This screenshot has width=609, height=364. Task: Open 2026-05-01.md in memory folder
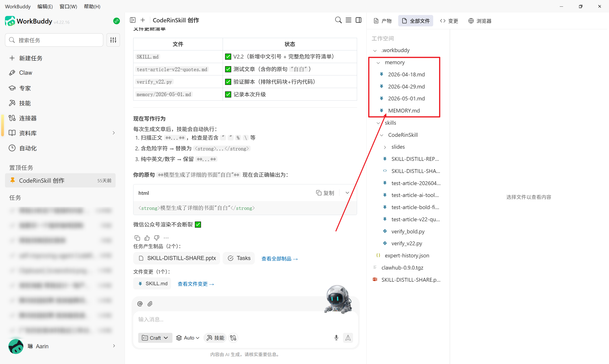coord(406,98)
